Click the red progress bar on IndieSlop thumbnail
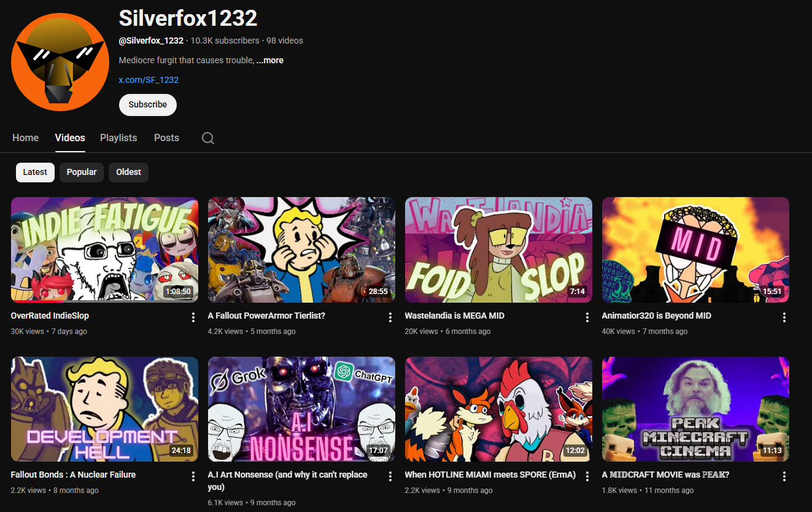The image size is (812, 512). [37, 301]
